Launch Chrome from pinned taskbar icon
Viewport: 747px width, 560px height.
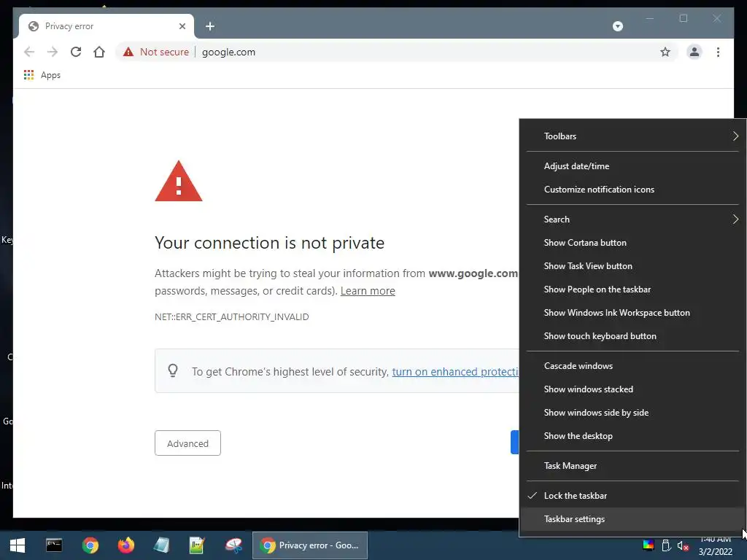(90, 545)
